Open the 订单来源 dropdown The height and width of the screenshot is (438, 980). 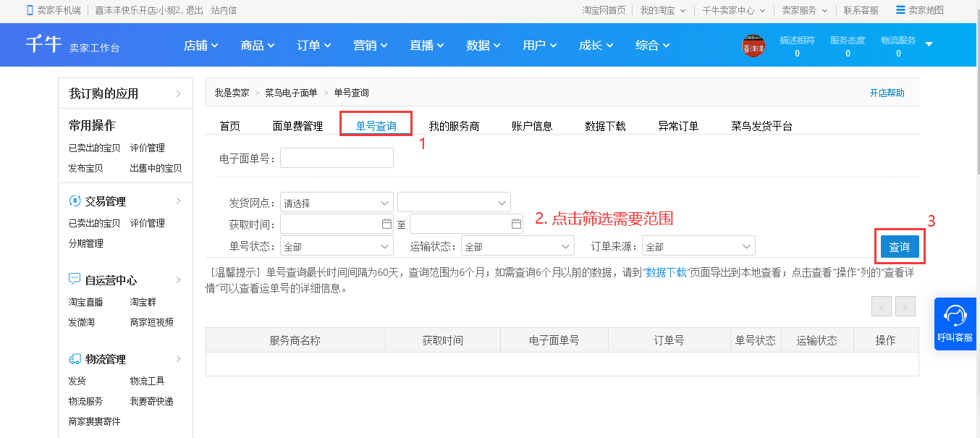click(698, 247)
